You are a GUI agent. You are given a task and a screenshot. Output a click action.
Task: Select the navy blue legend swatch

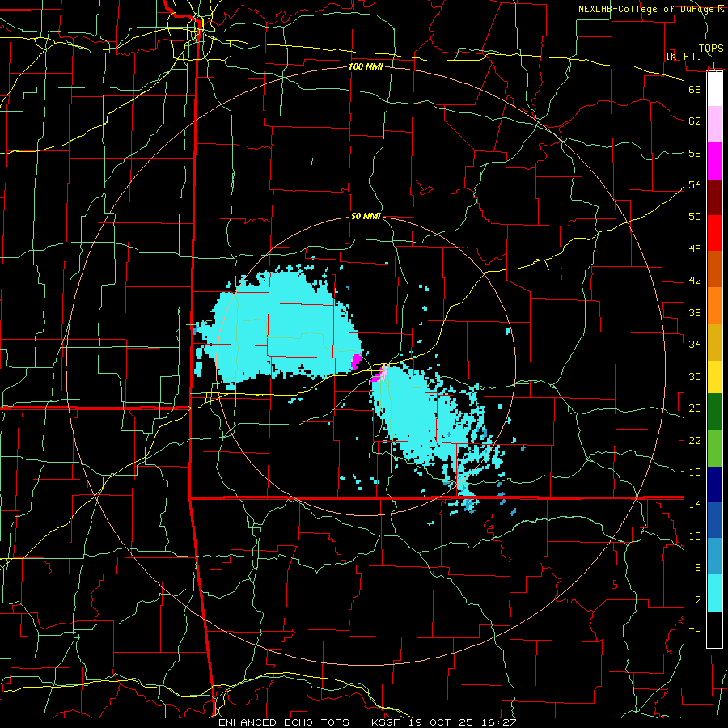click(x=714, y=485)
